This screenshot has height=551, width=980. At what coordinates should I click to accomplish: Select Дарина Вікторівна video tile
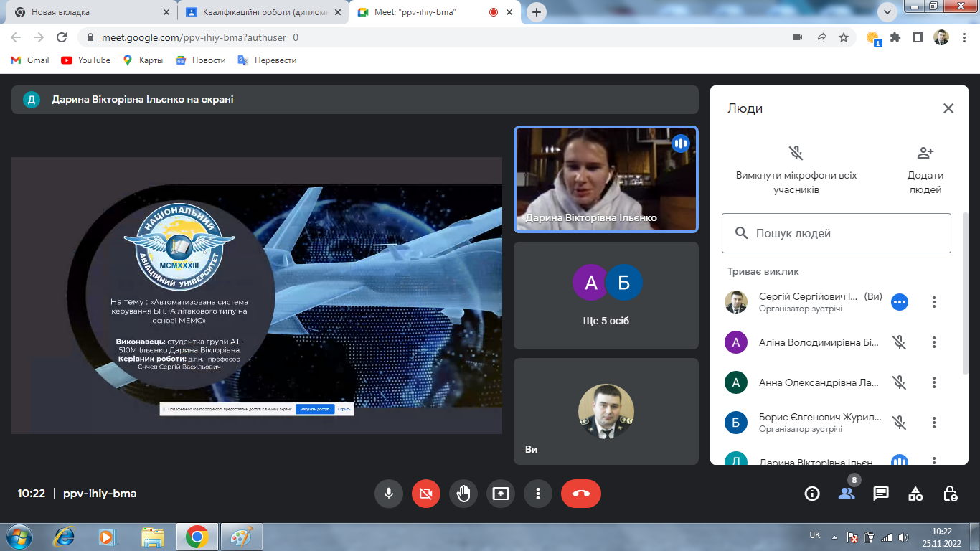pos(606,179)
